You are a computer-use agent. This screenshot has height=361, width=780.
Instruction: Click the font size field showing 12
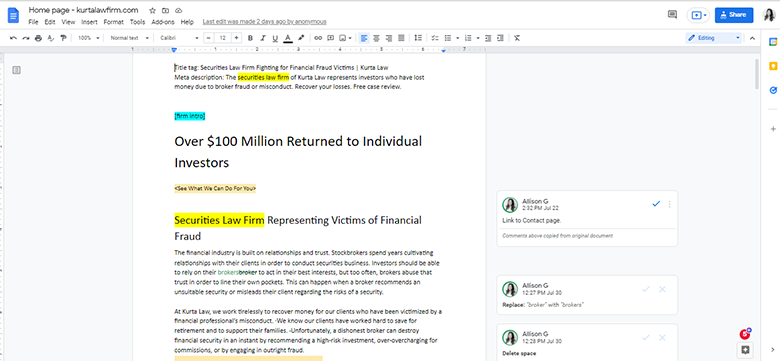pos(223,38)
